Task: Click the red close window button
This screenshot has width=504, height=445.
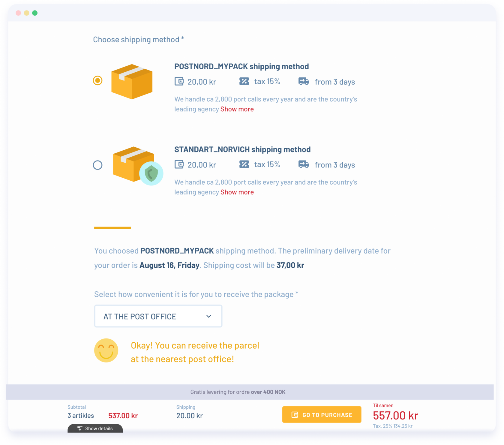Action: 18,13
